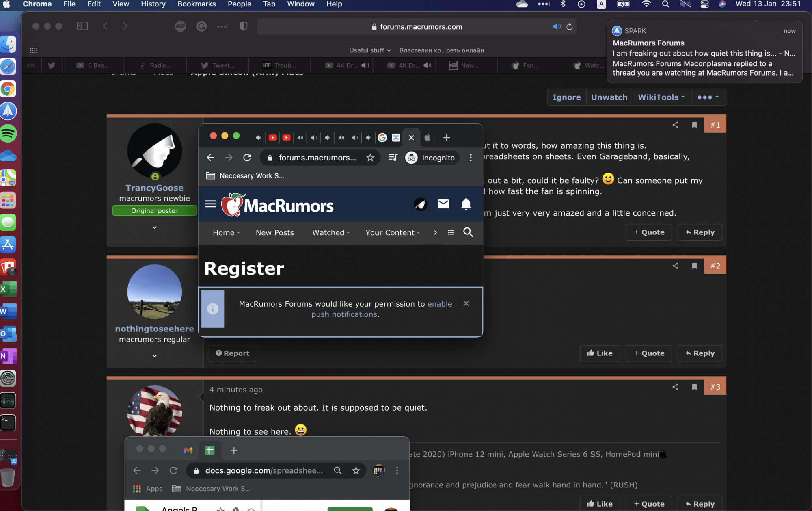Open the Finder icon in the Dock
Screen dimensions: 812x511
(8, 44)
